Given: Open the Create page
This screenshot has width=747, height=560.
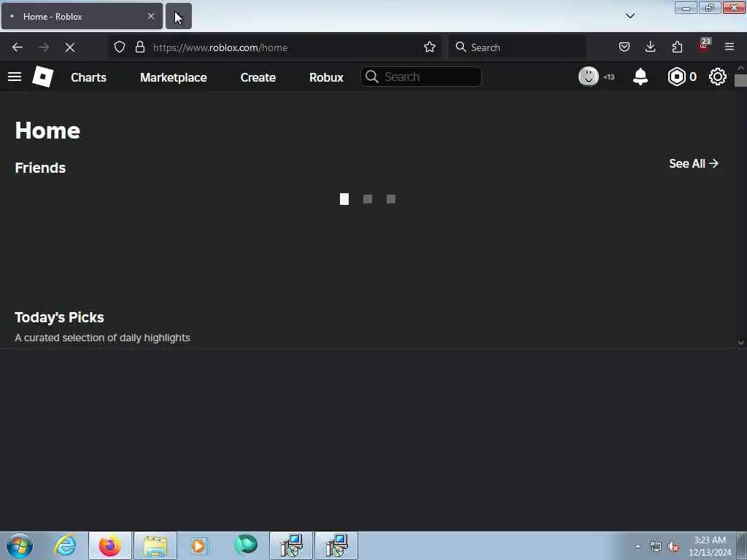Looking at the screenshot, I should pyautogui.click(x=258, y=77).
